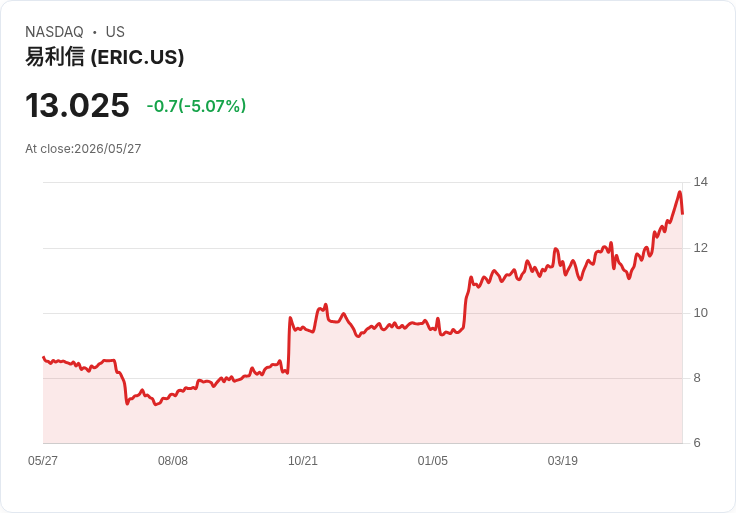
Task: Click the 10 value on the price axis
Action: coord(700,313)
